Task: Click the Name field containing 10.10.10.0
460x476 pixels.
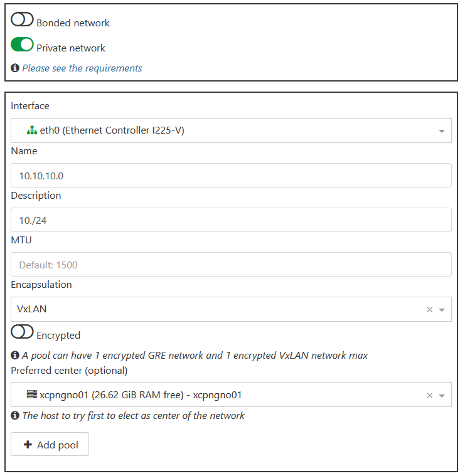Action: tap(231, 176)
